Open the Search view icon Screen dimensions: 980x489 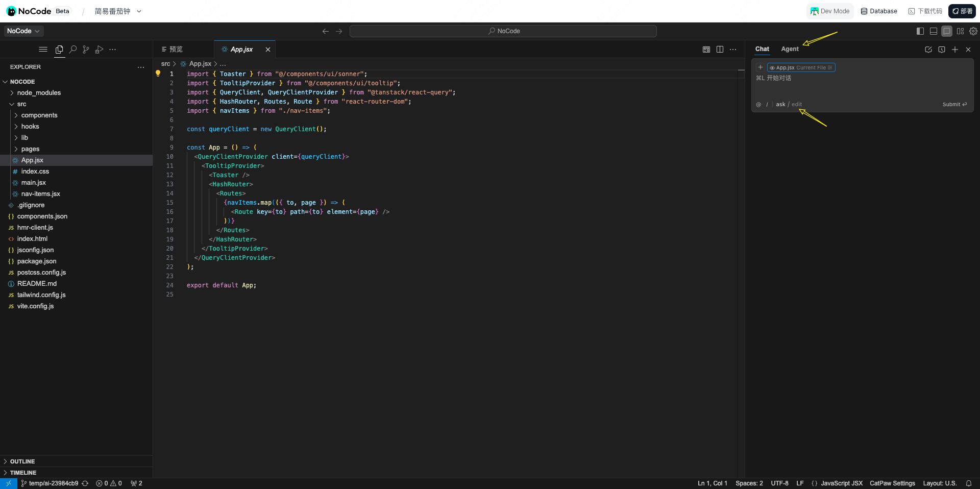(x=73, y=50)
